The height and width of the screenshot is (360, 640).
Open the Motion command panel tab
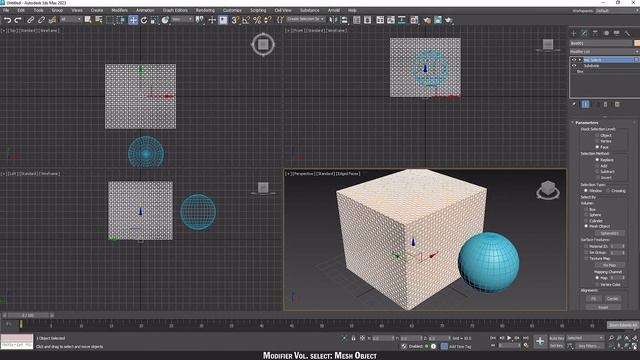coord(606,33)
